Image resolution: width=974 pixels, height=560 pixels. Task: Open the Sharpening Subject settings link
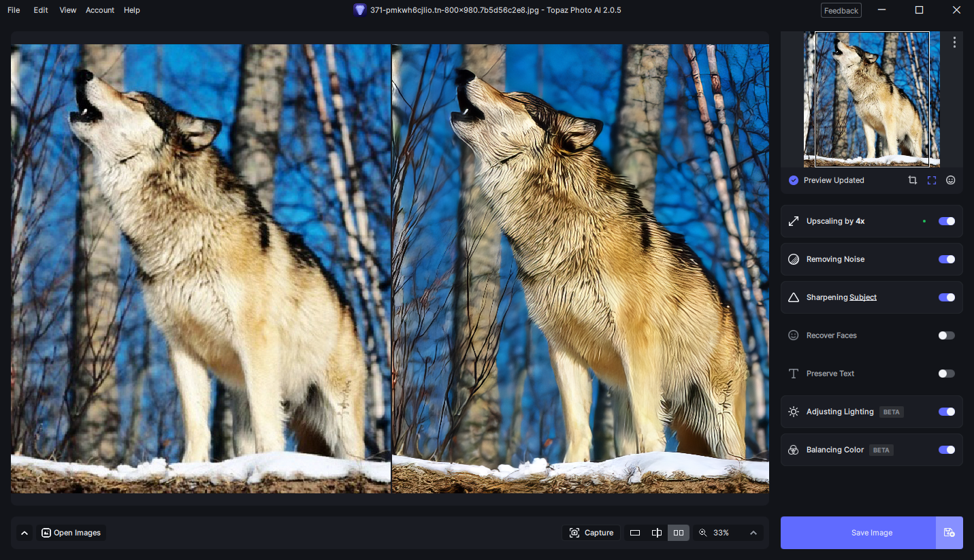point(864,297)
